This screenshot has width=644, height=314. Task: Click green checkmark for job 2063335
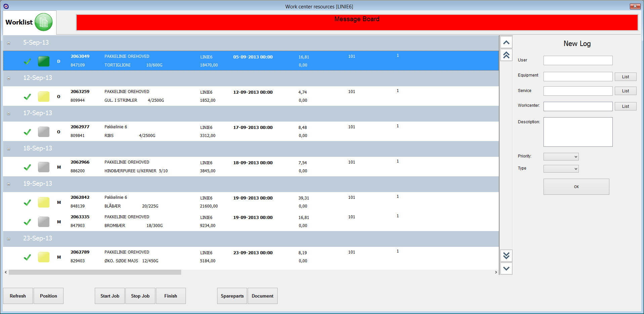pyautogui.click(x=27, y=222)
